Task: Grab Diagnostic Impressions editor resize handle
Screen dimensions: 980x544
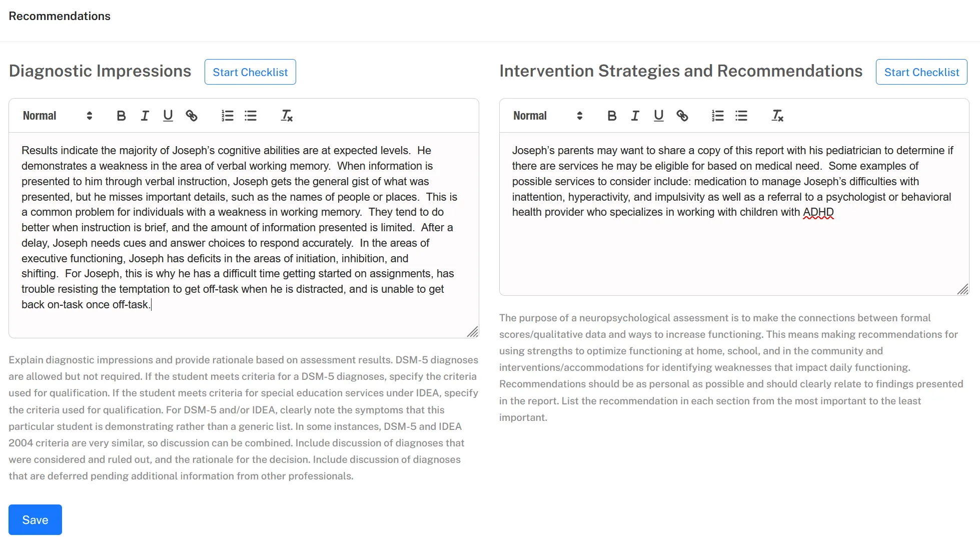Action: click(473, 332)
